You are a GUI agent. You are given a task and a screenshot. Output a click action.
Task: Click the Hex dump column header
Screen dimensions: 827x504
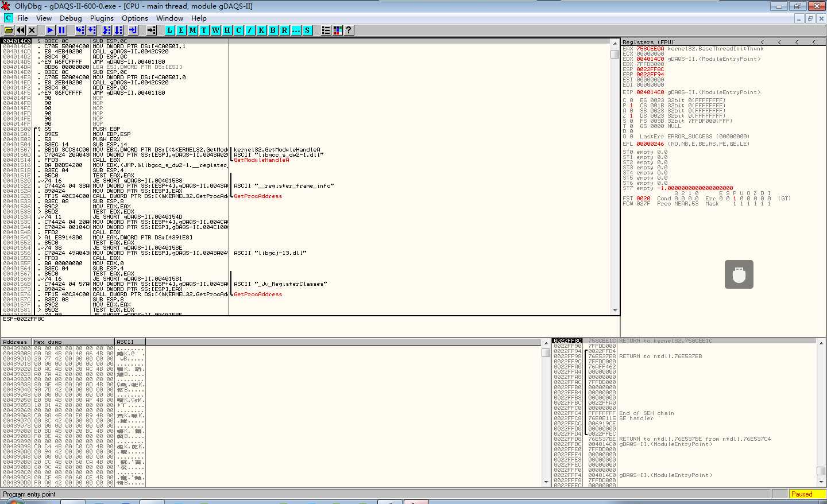click(74, 342)
